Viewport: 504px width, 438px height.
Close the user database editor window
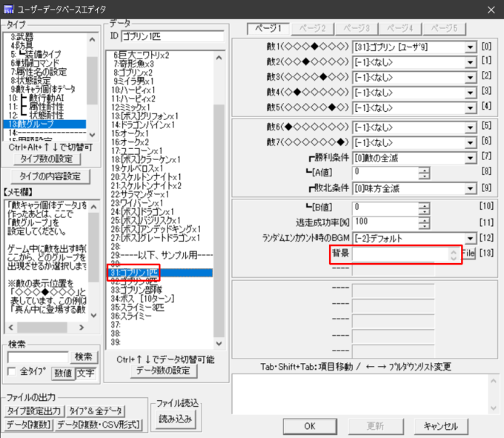point(488,9)
